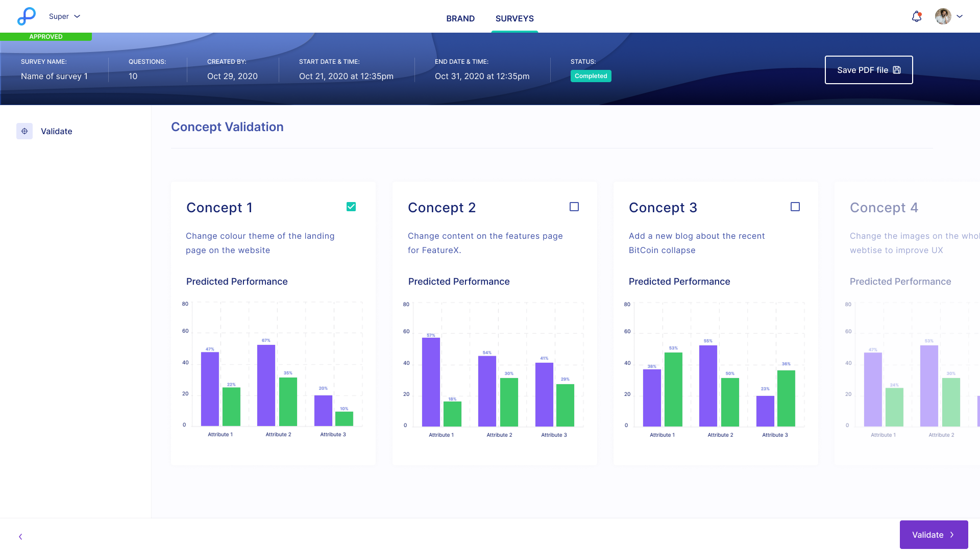The height and width of the screenshot is (551, 980).
Task: Toggle the Concept 1 checkbox selection
Action: tap(351, 207)
